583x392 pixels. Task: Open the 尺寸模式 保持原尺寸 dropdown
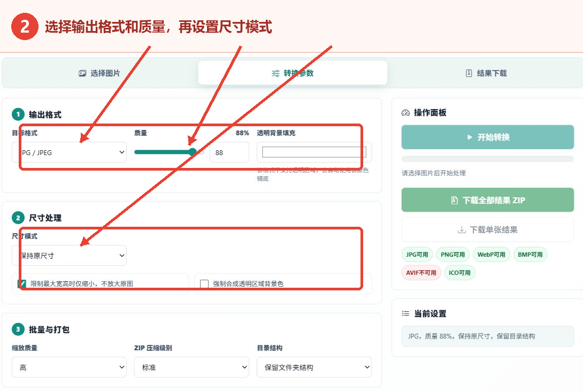(x=69, y=256)
